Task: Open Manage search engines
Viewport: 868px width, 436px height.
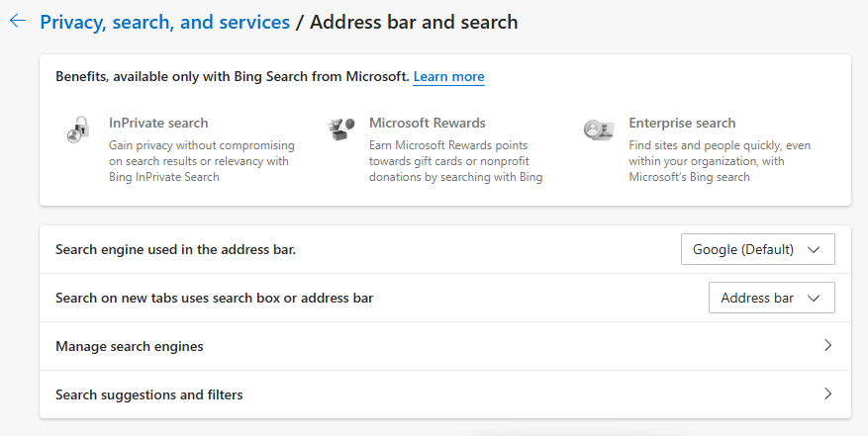Action: coord(445,346)
